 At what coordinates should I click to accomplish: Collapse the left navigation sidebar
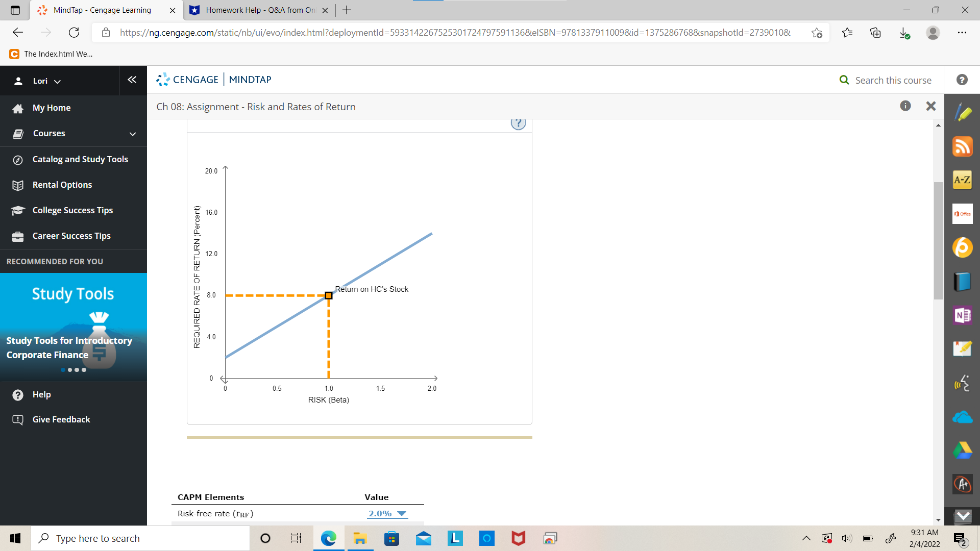pos(132,80)
